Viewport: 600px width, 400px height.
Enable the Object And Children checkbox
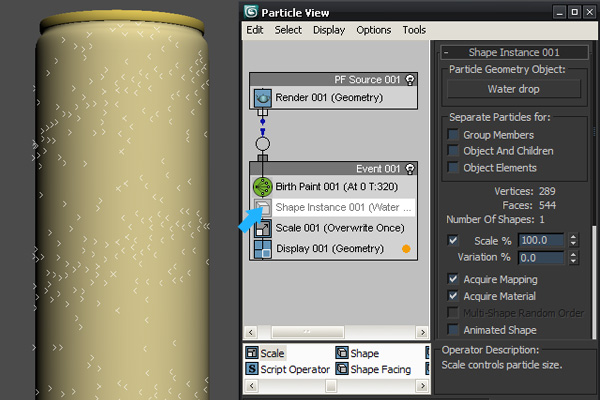click(454, 151)
